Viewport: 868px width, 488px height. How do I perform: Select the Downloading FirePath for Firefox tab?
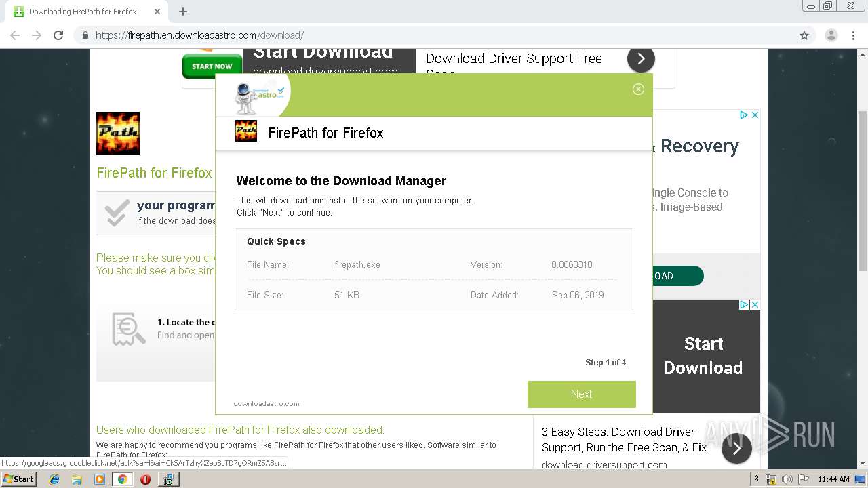tap(83, 12)
